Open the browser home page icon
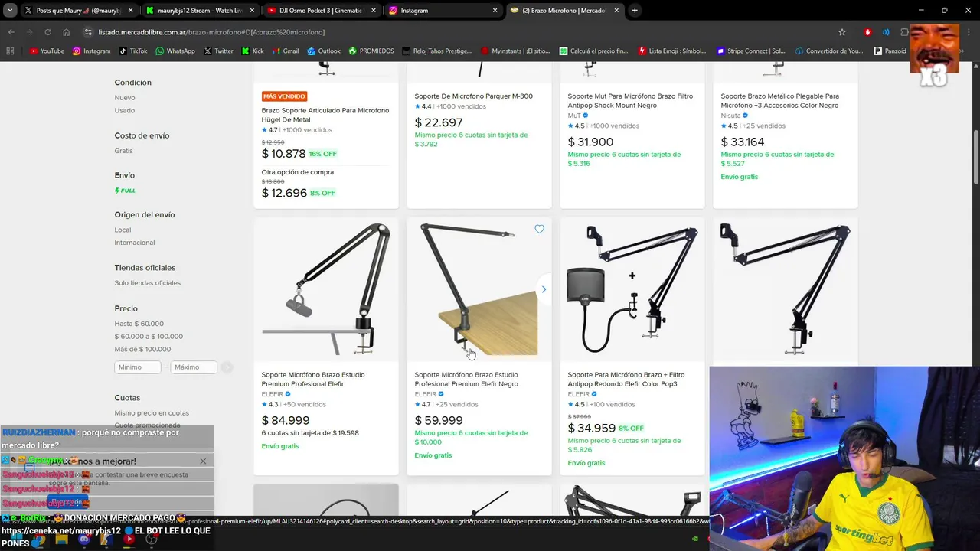 67,32
